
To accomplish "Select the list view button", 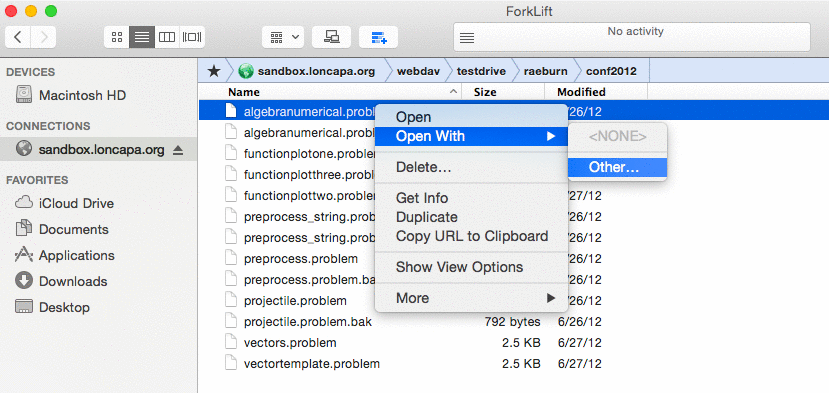I will (142, 37).
